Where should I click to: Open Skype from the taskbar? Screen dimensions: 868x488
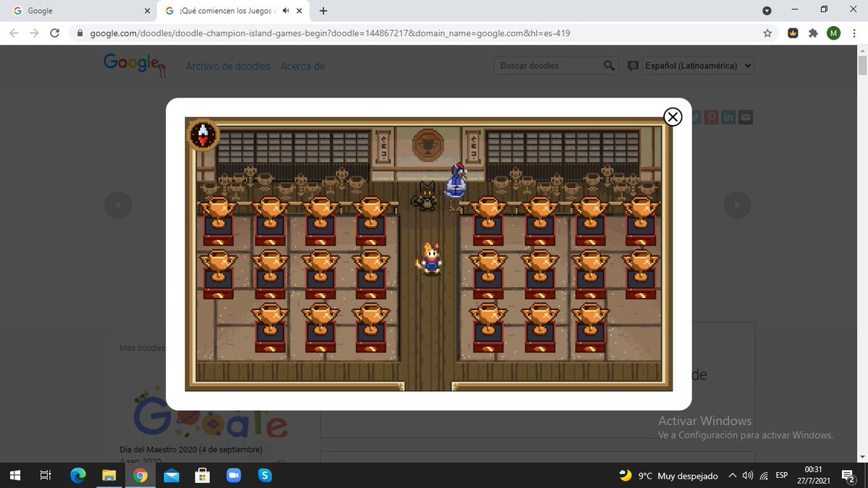[x=265, y=475]
